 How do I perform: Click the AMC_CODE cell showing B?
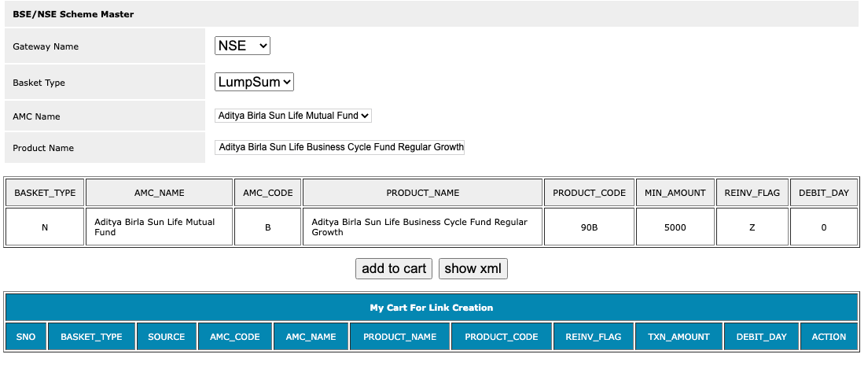[268, 227]
